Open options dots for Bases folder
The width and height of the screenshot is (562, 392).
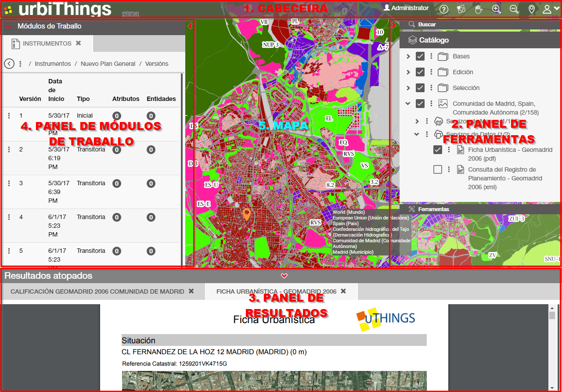point(431,56)
